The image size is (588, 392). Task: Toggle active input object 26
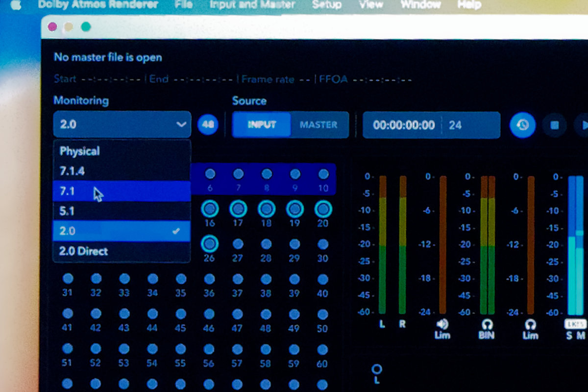coord(210,244)
